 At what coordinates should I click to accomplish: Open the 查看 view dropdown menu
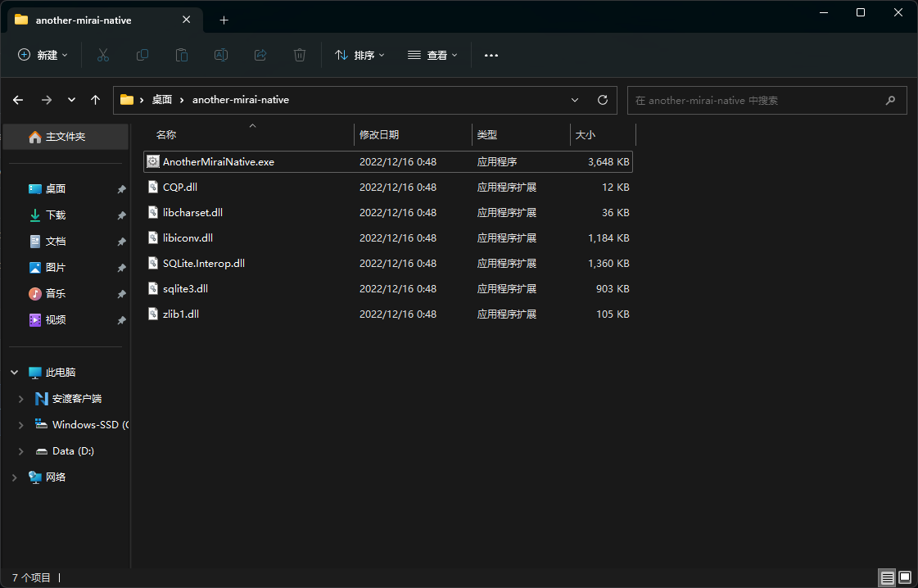(432, 55)
